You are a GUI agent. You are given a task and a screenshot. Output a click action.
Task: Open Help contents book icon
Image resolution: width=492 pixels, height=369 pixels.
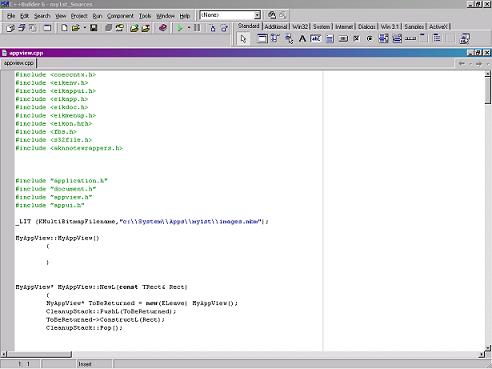coord(163,28)
